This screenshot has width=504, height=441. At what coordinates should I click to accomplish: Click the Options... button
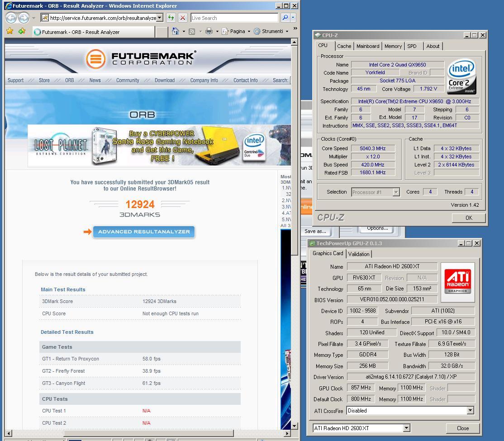pyautogui.click(x=377, y=228)
